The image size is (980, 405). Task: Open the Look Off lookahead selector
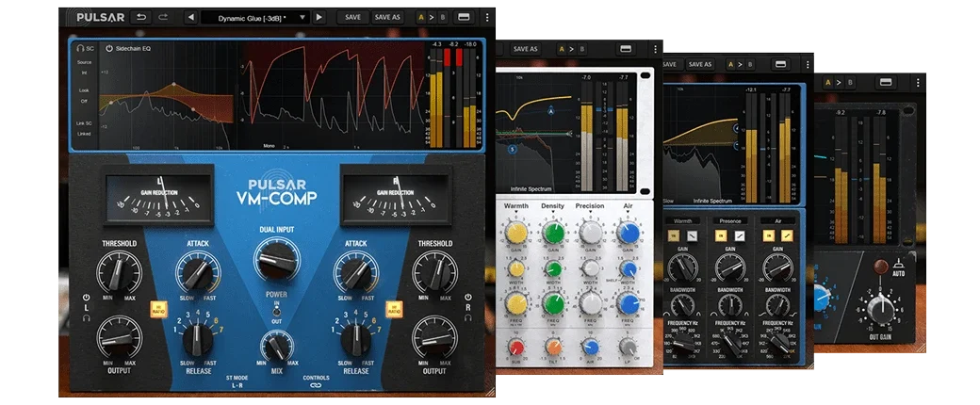[84, 96]
